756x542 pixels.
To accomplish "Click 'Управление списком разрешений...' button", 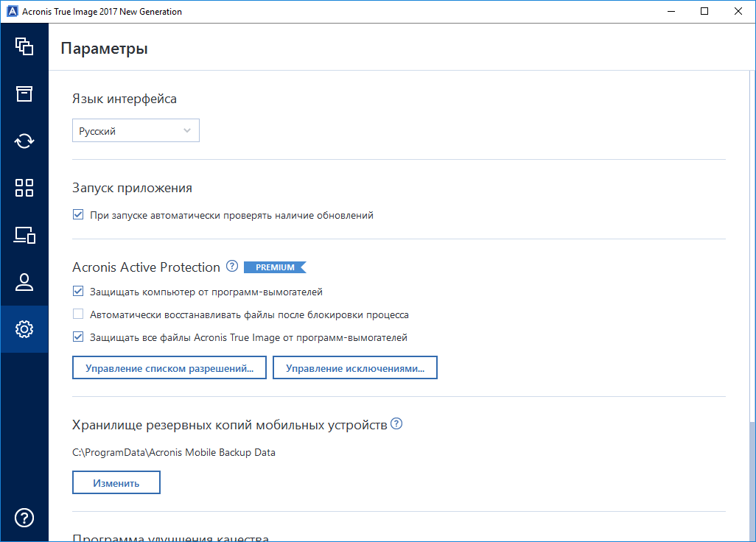I will click(169, 367).
